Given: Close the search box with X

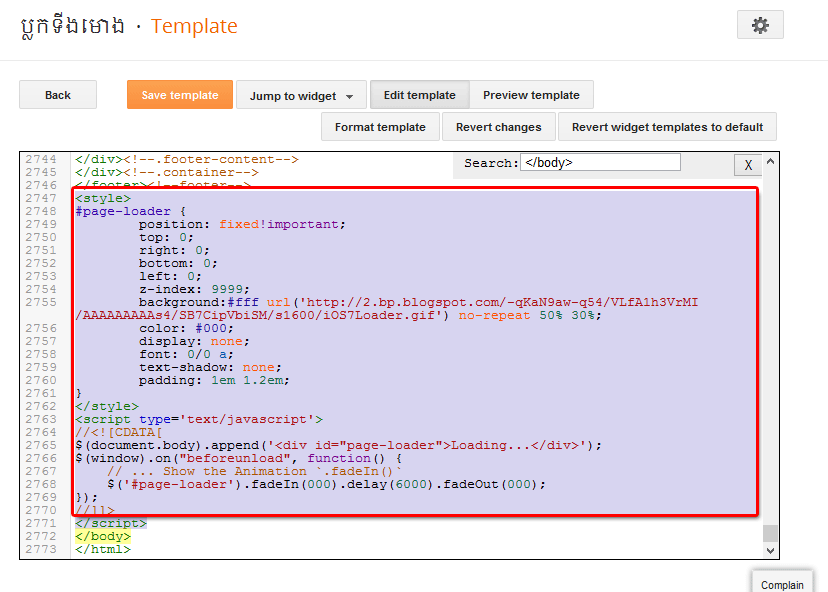Looking at the screenshot, I should click(x=748, y=165).
